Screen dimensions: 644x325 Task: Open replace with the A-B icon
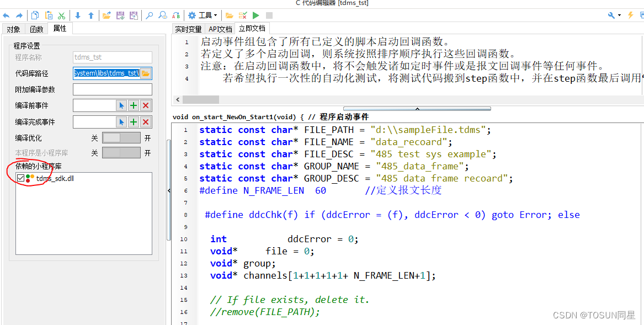click(x=176, y=15)
